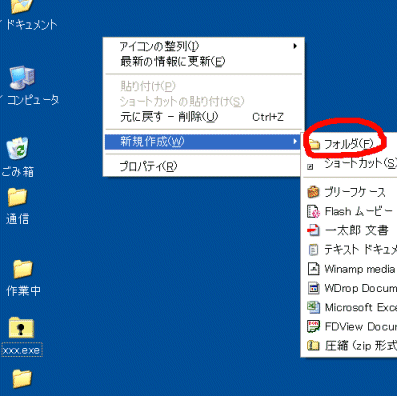Create a new 一太郎 文書
397x396 pixels.
(350, 230)
